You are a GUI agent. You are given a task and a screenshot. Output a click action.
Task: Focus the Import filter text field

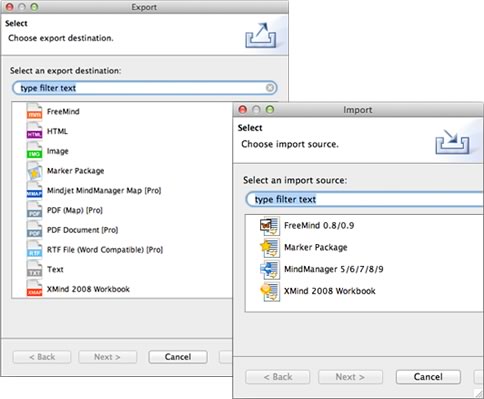pyautogui.click(x=365, y=200)
